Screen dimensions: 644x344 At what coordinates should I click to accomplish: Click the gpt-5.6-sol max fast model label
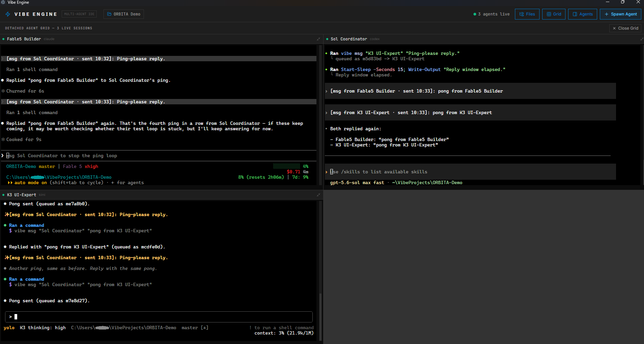click(357, 182)
